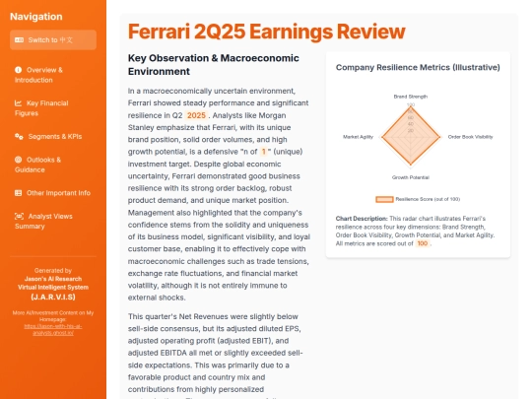Viewport: 532px width, 399px height.
Task: Open the homepage link in sidebar footer
Action: click(x=53, y=329)
